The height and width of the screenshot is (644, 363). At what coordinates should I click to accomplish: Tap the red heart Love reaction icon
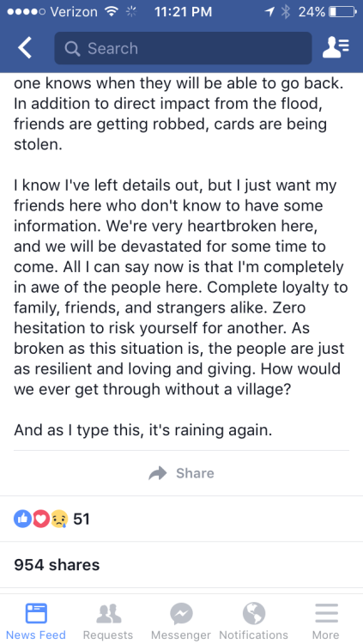click(40, 519)
